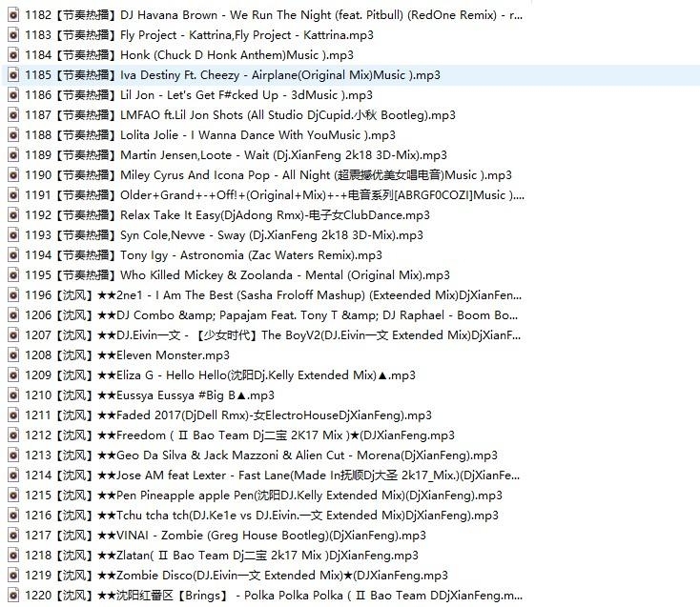Select the icon for track 1220 Polka Polka
Image resolution: width=700 pixels, height=607 pixels.
point(13,596)
